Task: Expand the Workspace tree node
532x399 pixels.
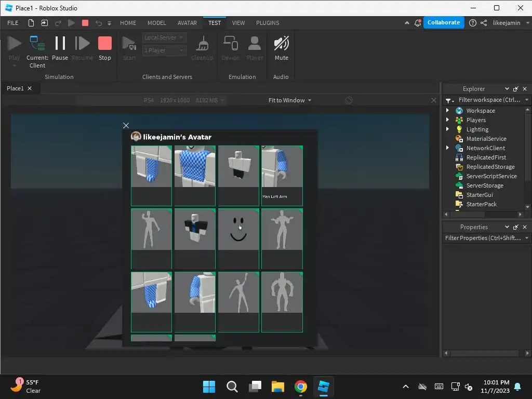Action: [447, 110]
